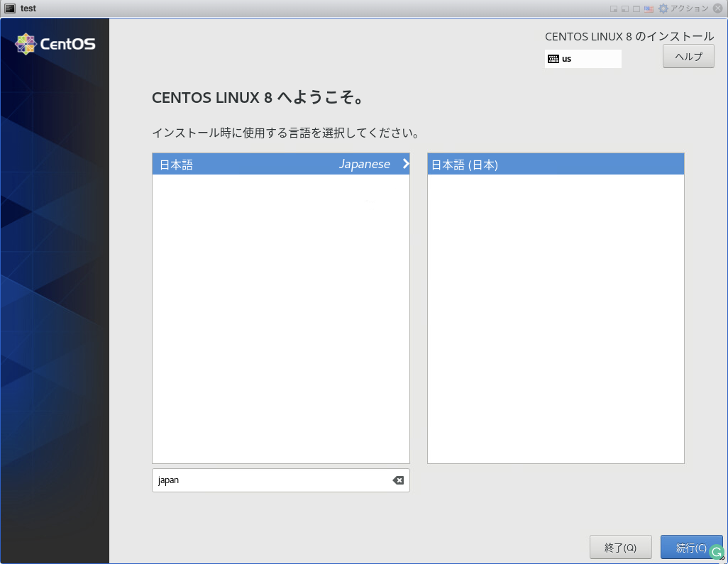Select the 日本語 (日本) locale entry

[556, 164]
